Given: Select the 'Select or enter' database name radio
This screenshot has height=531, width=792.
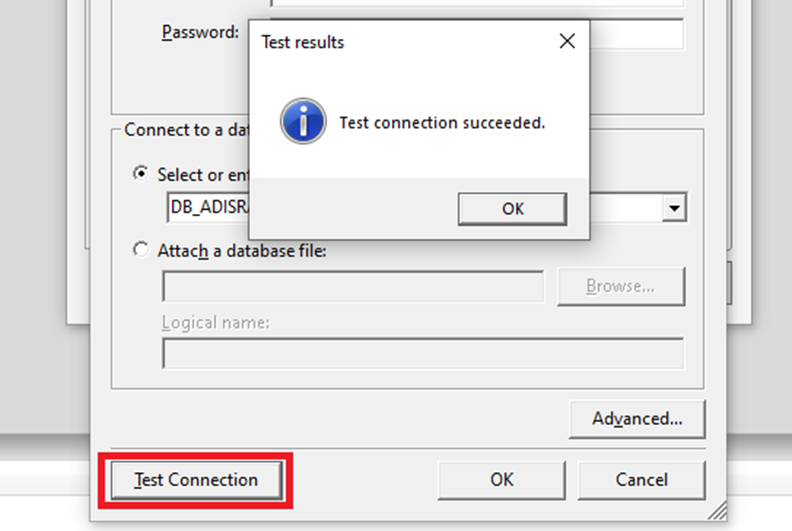Looking at the screenshot, I should coord(141,173).
